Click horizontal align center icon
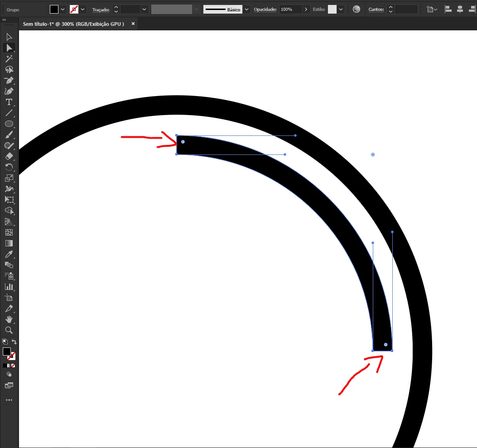Image resolution: width=477 pixels, height=448 pixels. tap(460, 10)
